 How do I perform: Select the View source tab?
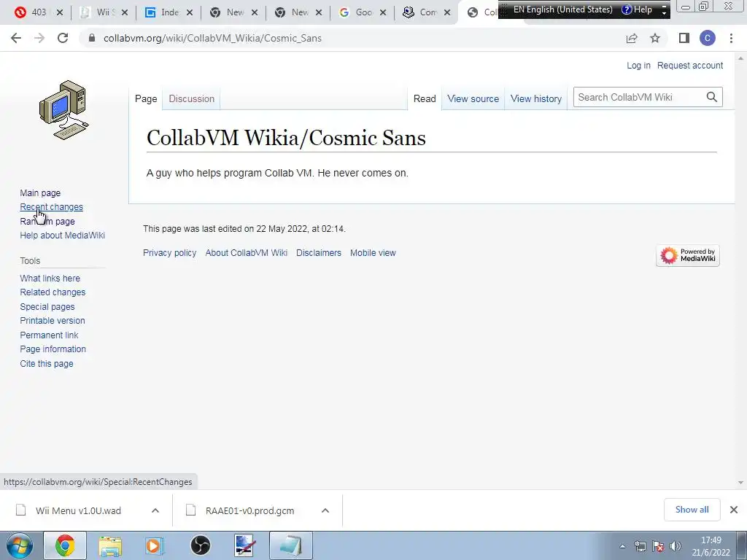click(473, 98)
